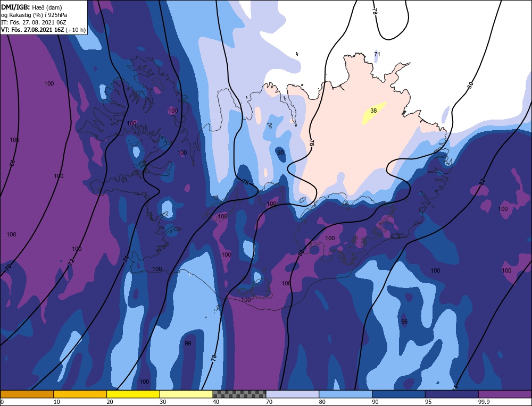Viewport: 532px width, 406px height.
Task: Click the '99.9' legend tick label
Action: tap(484, 402)
